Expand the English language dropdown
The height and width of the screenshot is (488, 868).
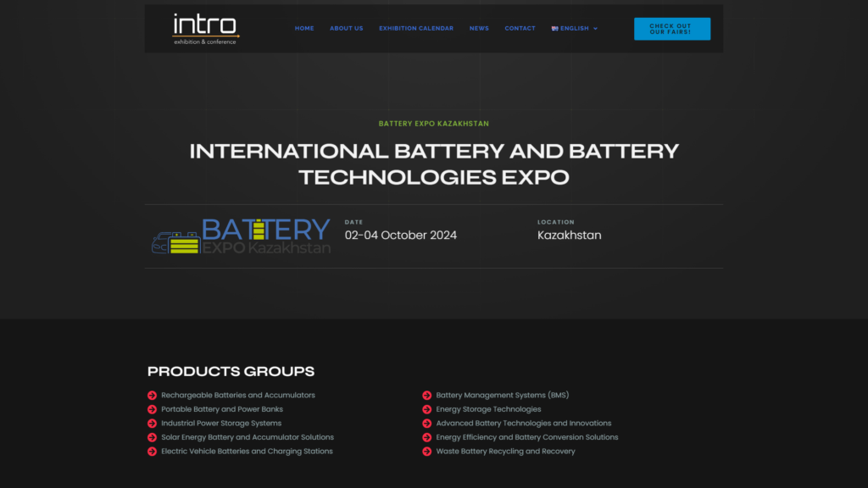[575, 28]
